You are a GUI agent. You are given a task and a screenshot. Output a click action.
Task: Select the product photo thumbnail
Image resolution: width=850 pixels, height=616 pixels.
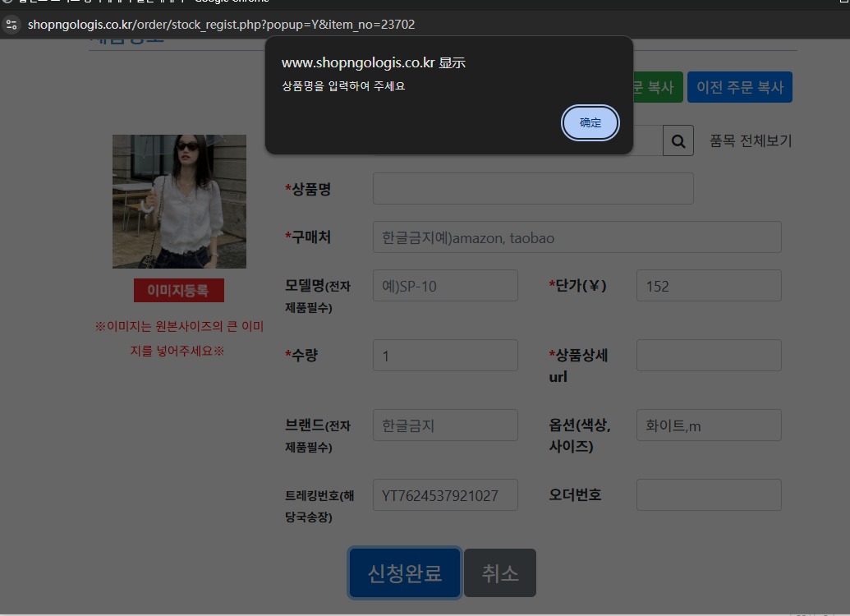coord(179,201)
